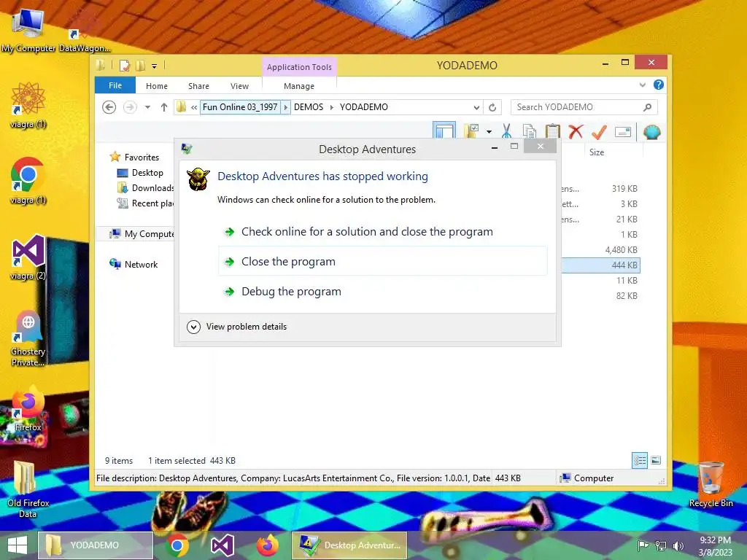Click Firefox icon in the taskbar
The height and width of the screenshot is (560, 747).
[x=267, y=545]
